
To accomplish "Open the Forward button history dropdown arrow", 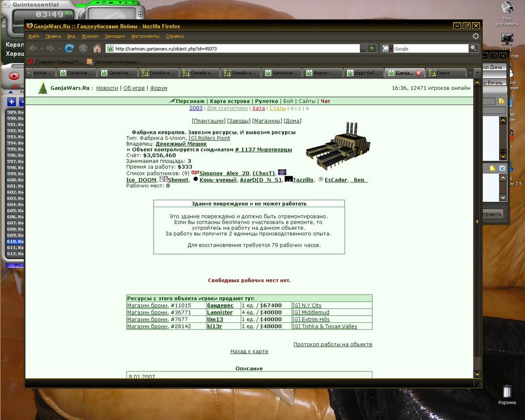I will (60, 49).
